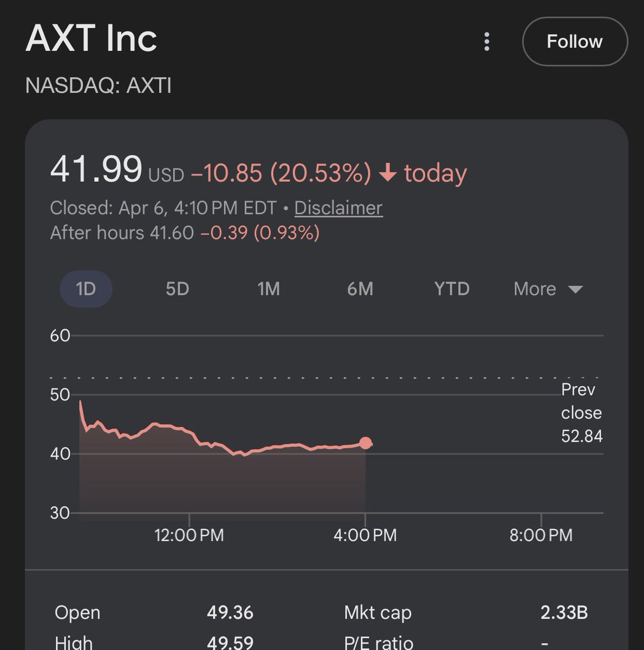Click the NASDAQ: AXTI ticker label
The width and height of the screenshot is (644, 650).
coord(98,86)
